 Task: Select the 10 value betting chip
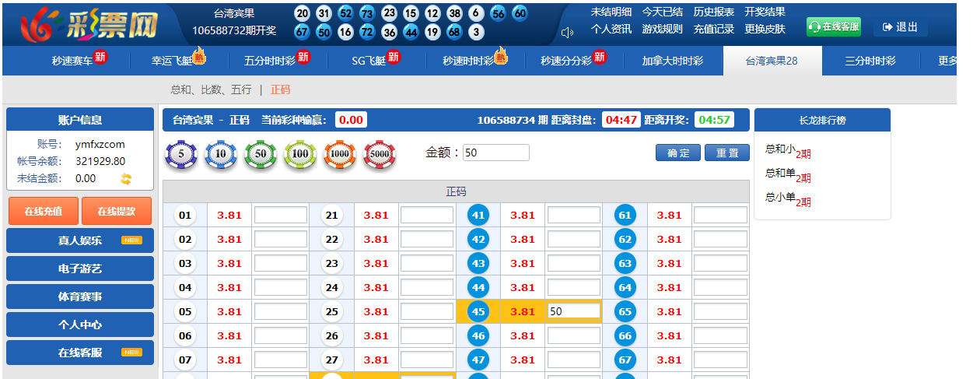220,154
